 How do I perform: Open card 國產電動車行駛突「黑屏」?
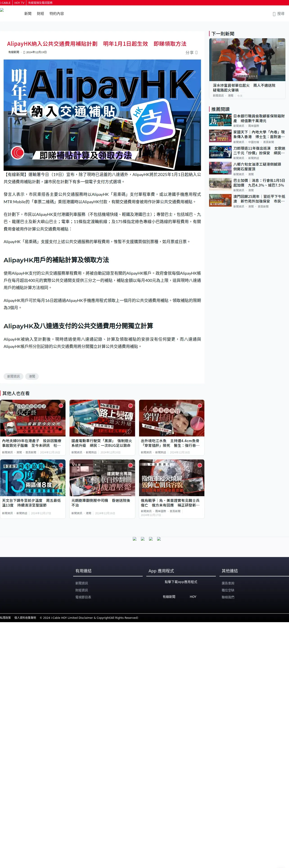click(x=102, y=428)
